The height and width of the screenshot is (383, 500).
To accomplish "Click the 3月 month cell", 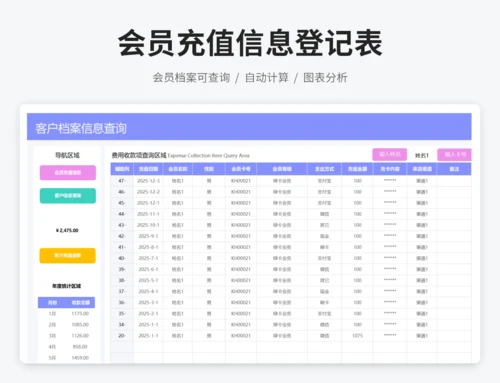I will click(52, 335).
